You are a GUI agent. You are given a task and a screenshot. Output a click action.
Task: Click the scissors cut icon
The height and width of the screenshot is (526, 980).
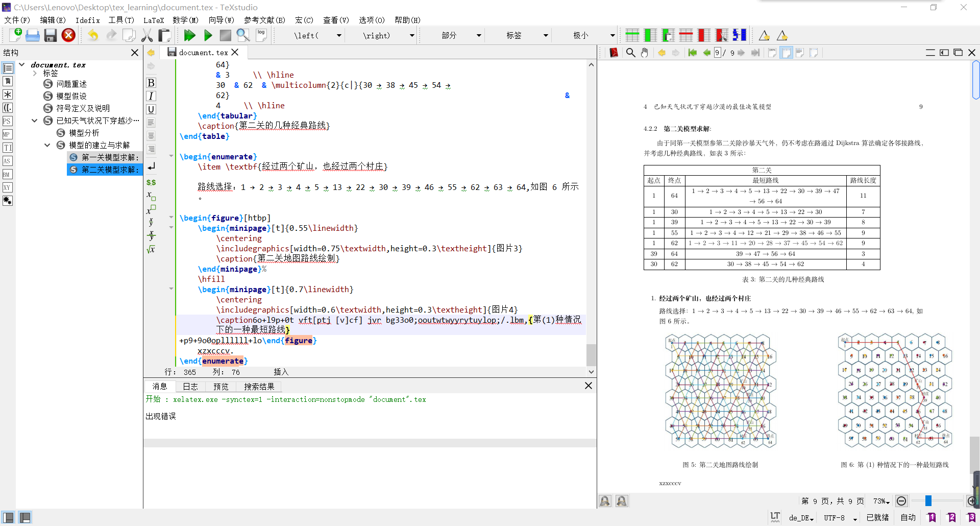pyautogui.click(x=147, y=35)
